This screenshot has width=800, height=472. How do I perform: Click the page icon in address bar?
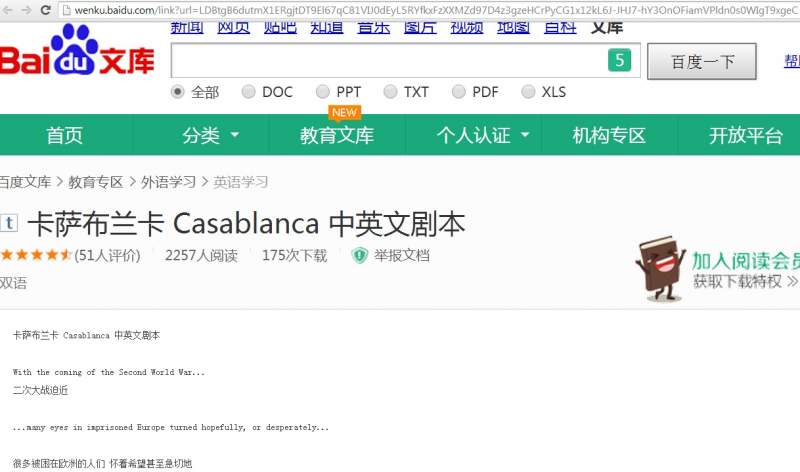[x=66, y=10]
